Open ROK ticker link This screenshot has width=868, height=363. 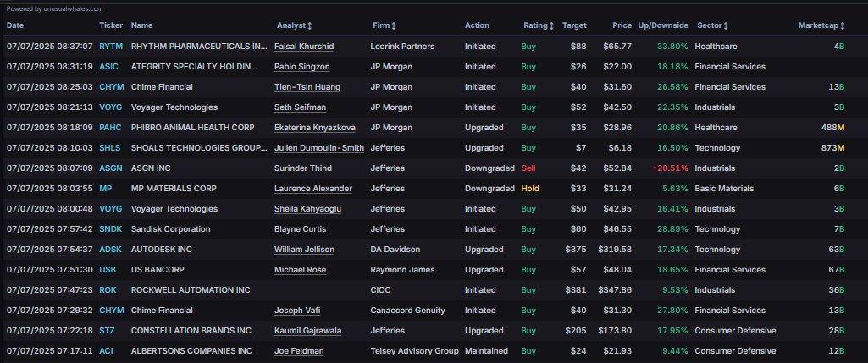point(108,290)
